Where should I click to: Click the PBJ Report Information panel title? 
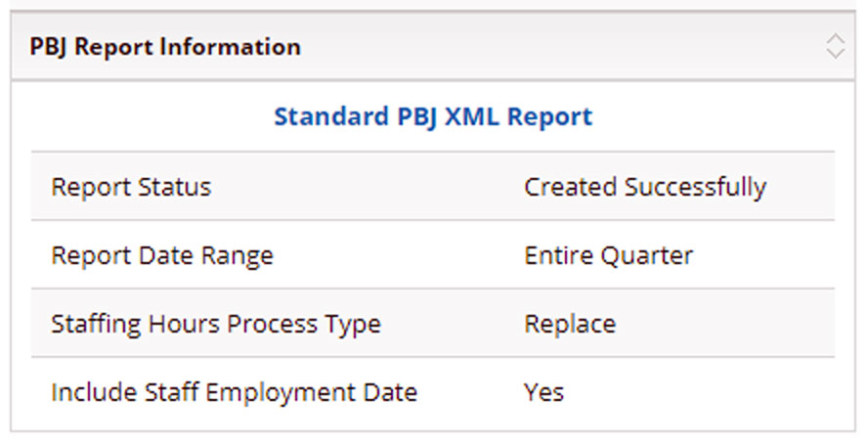[165, 47]
